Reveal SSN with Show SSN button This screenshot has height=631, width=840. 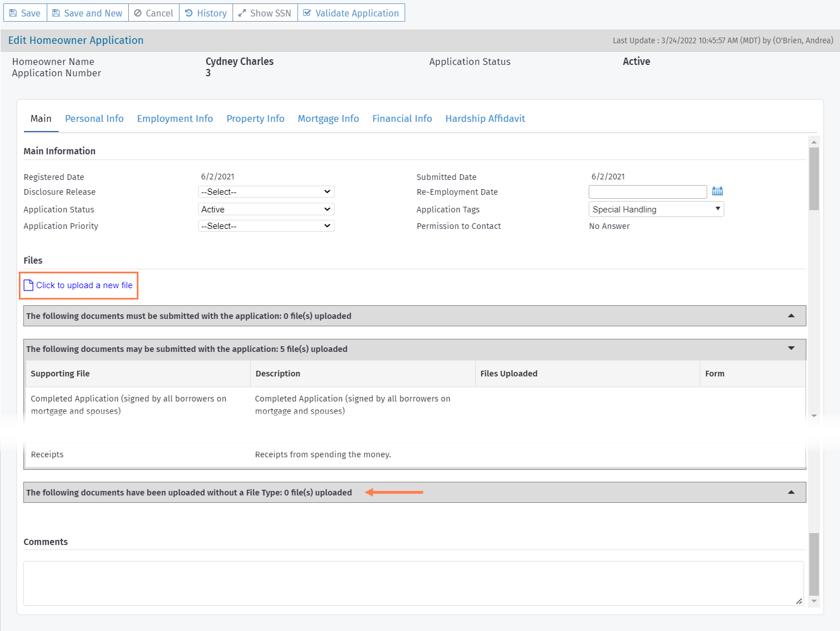point(265,13)
